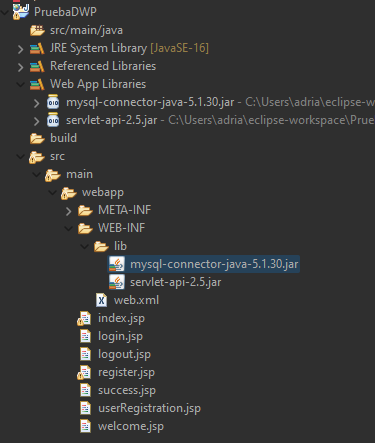Screen dimensions: 375x443
Task: Click the index.jsp file icon
Action: coord(84,318)
